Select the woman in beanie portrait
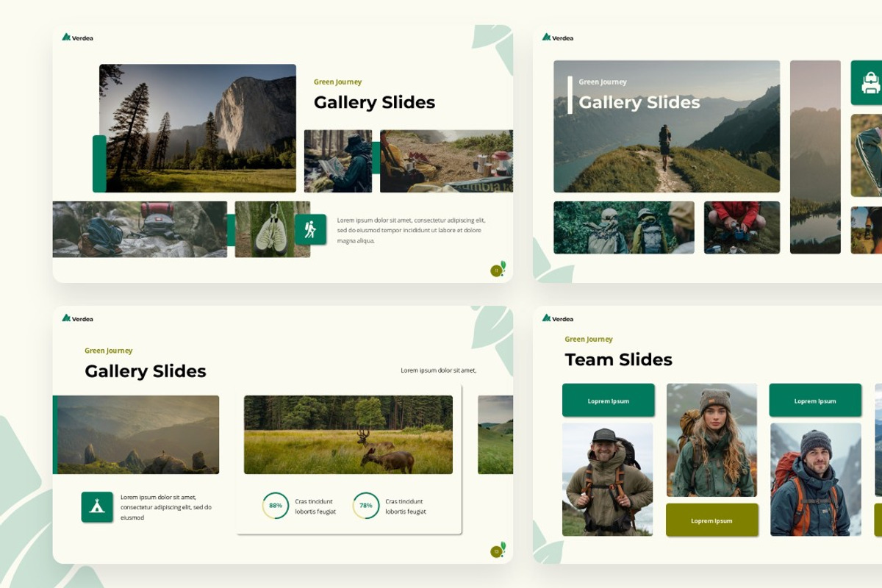882x588 pixels. point(711,440)
